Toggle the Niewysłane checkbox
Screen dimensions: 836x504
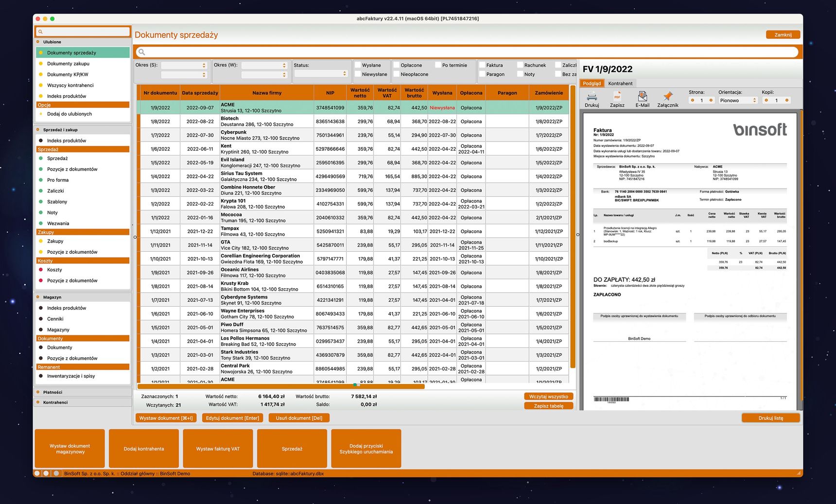[x=358, y=74]
